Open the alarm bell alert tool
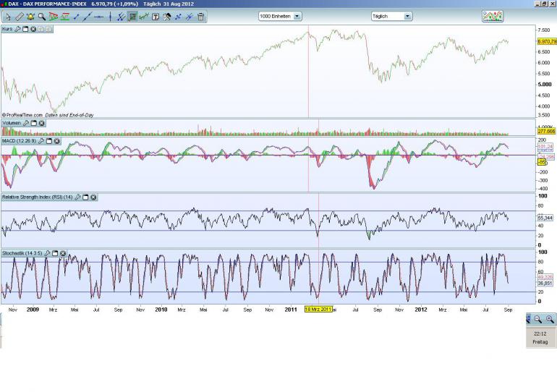Viewport: 557px width, 392px height. coord(30,17)
